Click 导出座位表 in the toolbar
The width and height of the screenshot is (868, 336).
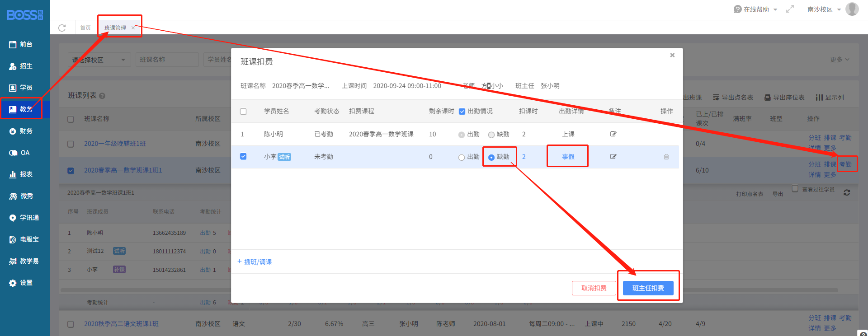[x=784, y=98]
